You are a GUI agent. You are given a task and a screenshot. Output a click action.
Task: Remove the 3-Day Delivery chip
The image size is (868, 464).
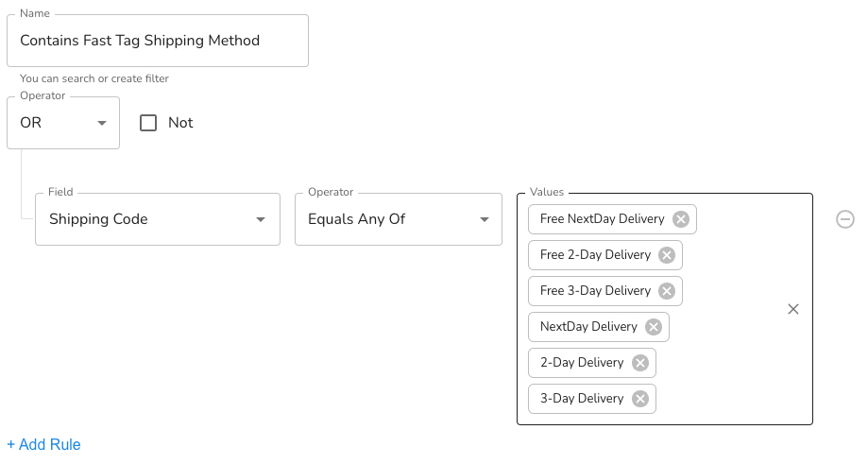coord(640,399)
